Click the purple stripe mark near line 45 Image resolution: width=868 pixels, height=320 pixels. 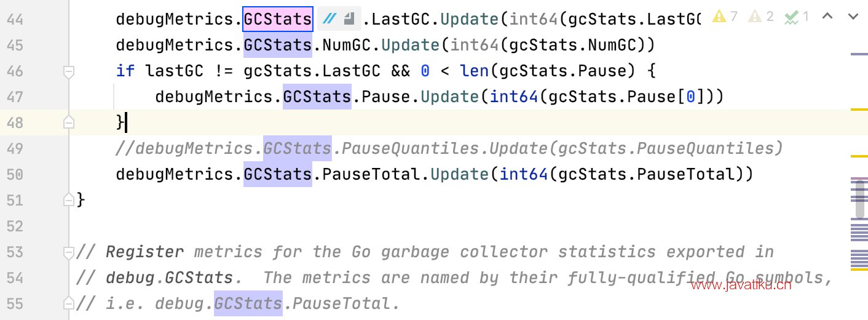pos(859,54)
